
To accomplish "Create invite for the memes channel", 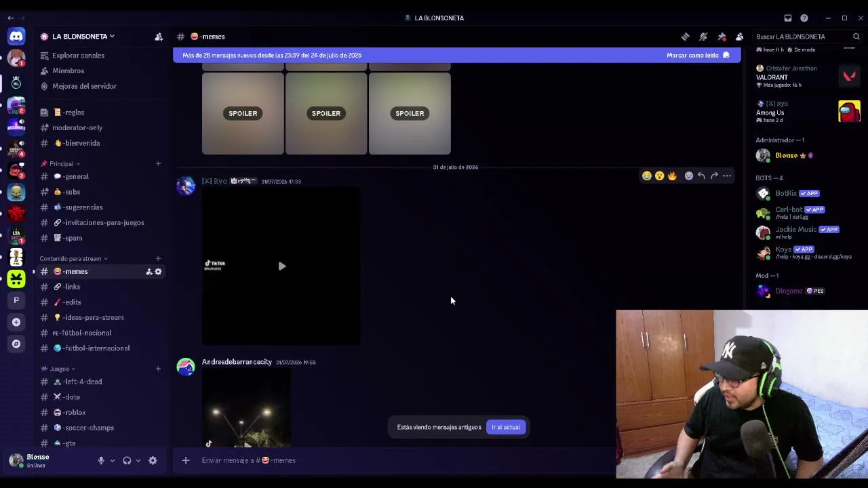I will [149, 272].
